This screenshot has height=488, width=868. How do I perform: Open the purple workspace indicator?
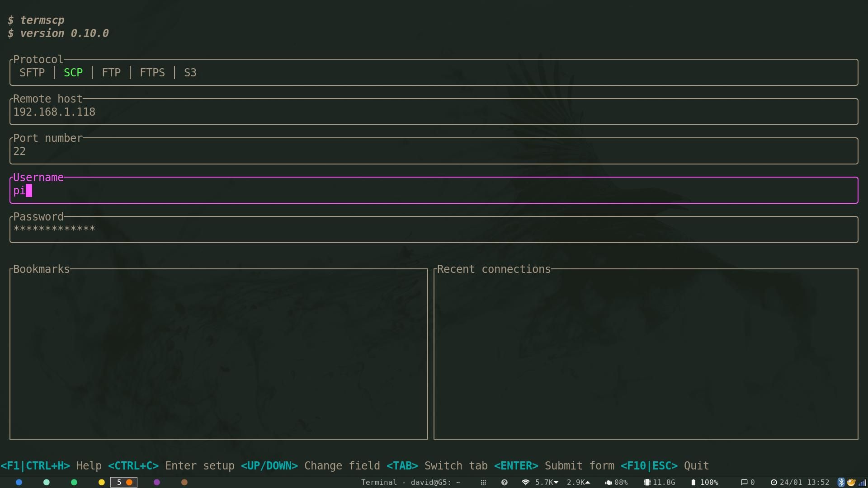pos(157,483)
